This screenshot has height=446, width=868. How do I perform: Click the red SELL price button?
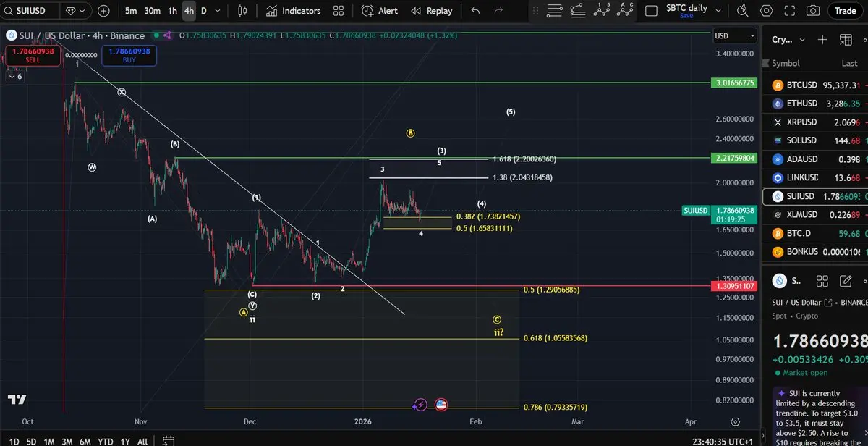point(33,55)
